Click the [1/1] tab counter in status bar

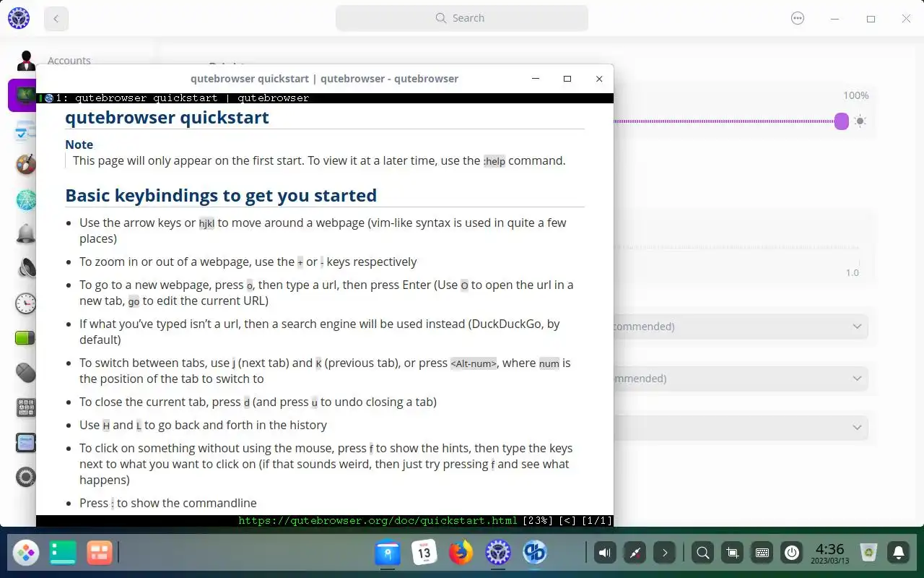tap(596, 520)
